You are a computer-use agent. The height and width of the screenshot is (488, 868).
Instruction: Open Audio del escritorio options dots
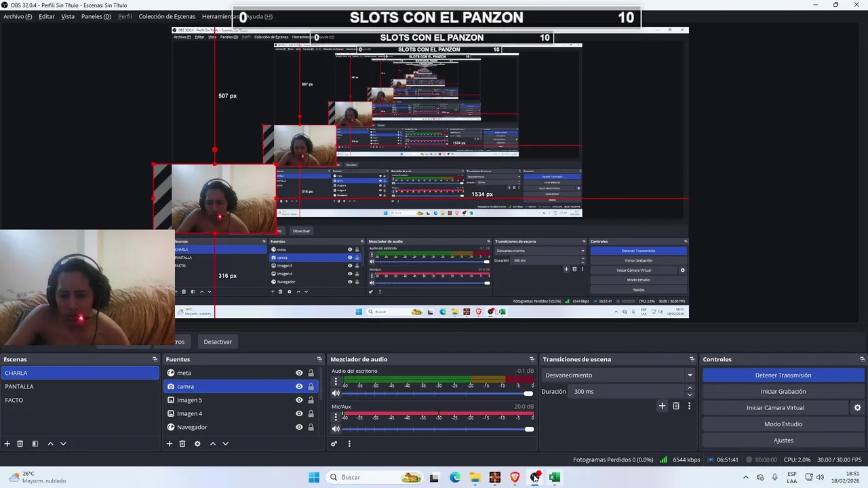tap(336, 382)
